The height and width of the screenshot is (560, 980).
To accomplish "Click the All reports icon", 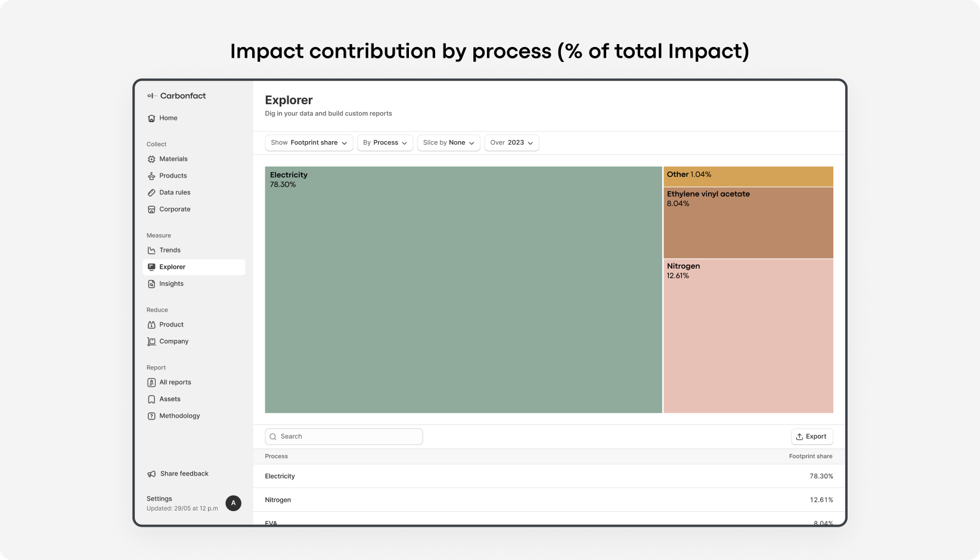I will pyautogui.click(x=151, y=382).
